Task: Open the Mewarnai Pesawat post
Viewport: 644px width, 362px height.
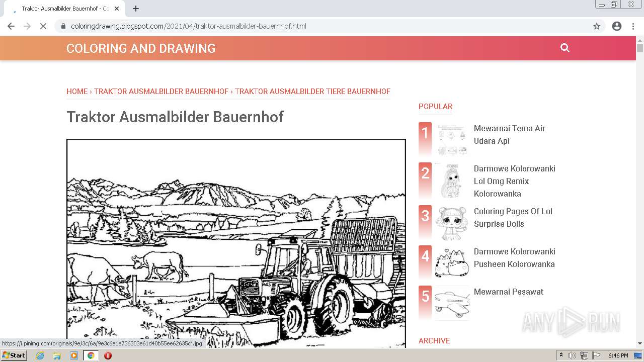Action: (509, 292)
